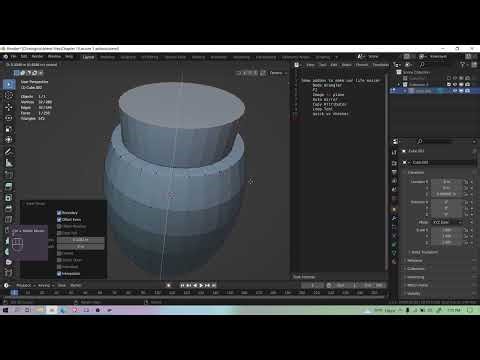Open the Object properties tab icon

coord(394,209)
